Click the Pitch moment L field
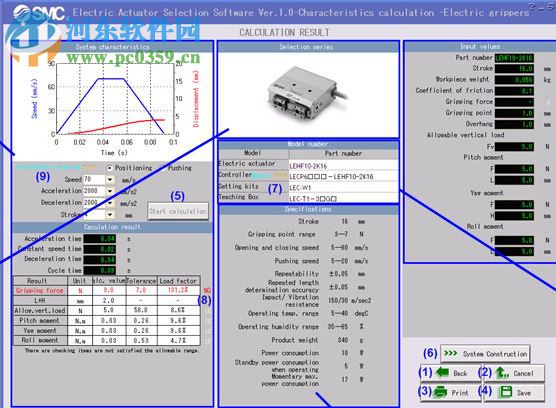556x408 pixels. point(514,180)
